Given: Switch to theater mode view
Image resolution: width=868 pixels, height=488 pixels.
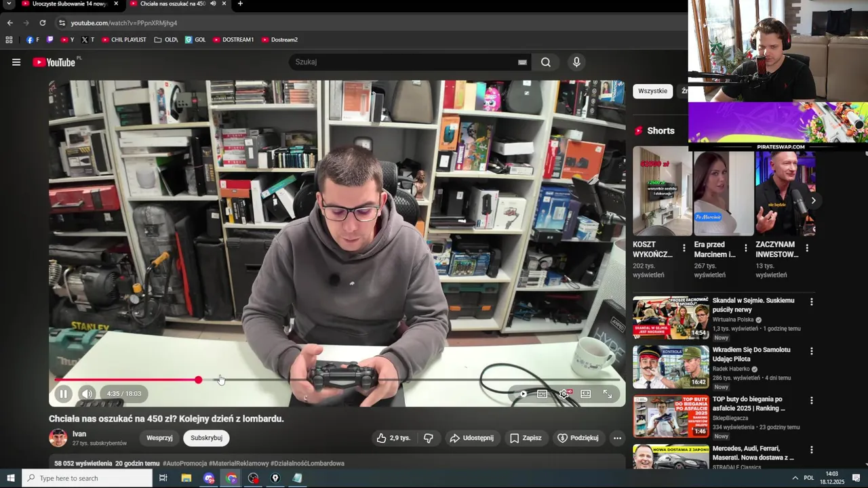Looking at the screenshot, I should [586, 394].
